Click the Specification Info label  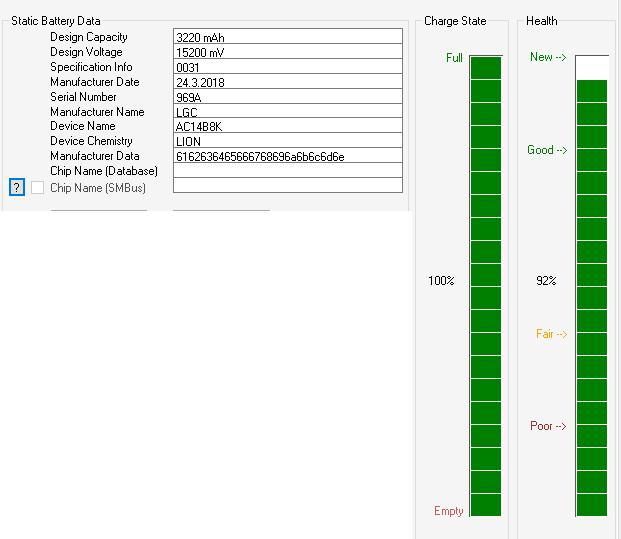91,67
